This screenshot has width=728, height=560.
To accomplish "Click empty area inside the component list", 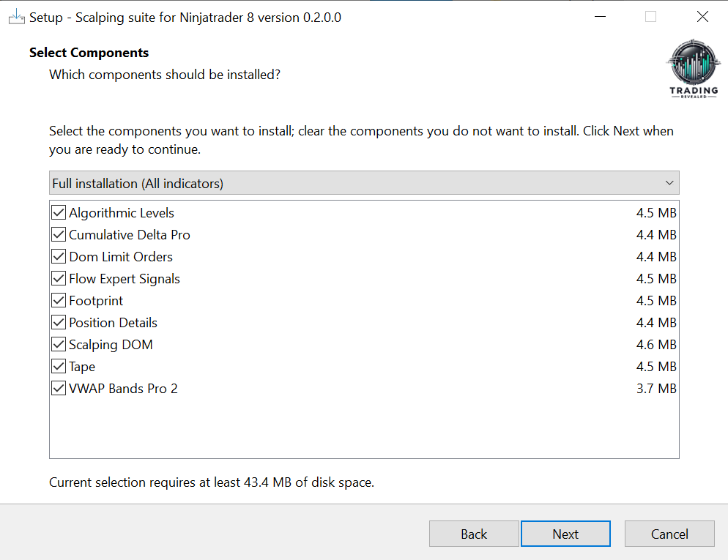I will click(x=364, y=428).
